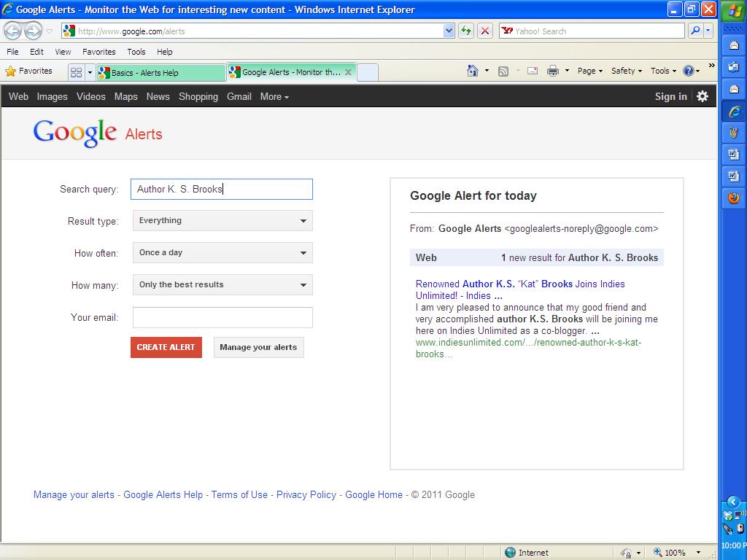Click the Dropbox icon in system tray

(727, 516)
